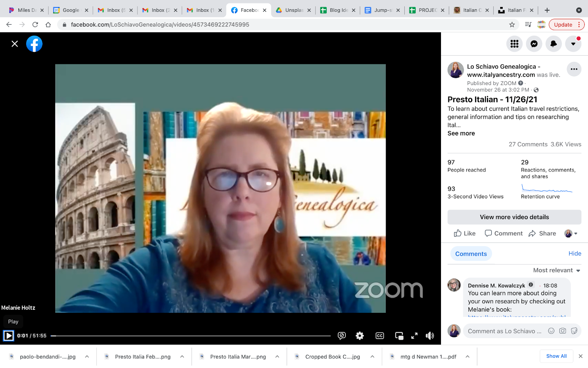Click the Retention curve graph

[x=547, y=188]
